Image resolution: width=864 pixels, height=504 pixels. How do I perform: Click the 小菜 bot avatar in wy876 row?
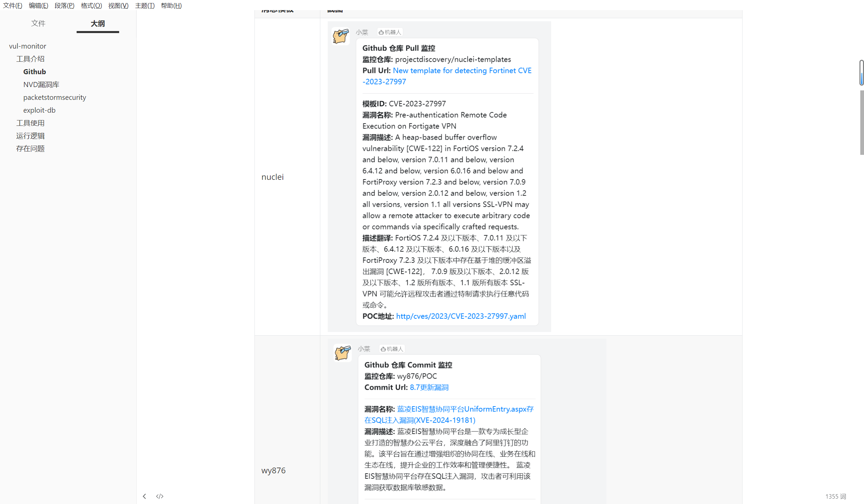pyautogui.click(x=343, y=353)
